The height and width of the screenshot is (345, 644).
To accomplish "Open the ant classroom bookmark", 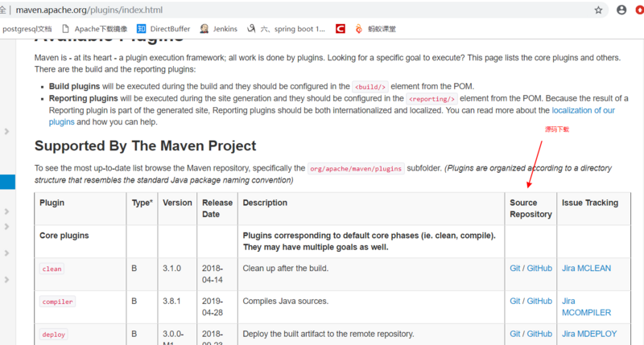I will (375, 29).
